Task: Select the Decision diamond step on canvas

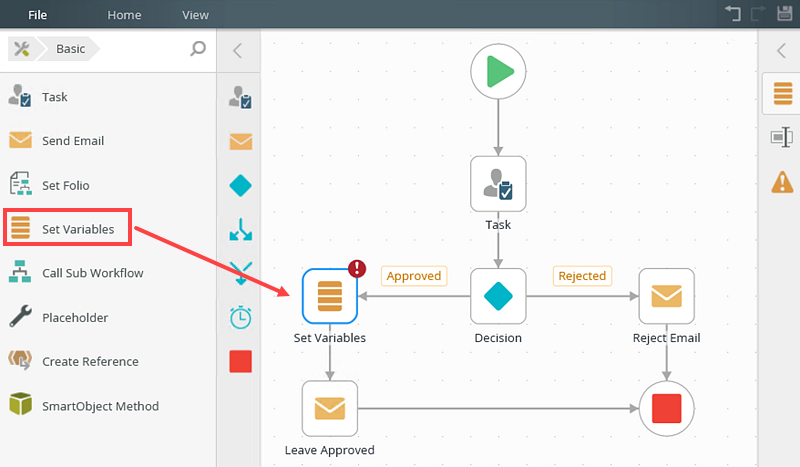Action: pyautogui.click(x=498, y=296)
